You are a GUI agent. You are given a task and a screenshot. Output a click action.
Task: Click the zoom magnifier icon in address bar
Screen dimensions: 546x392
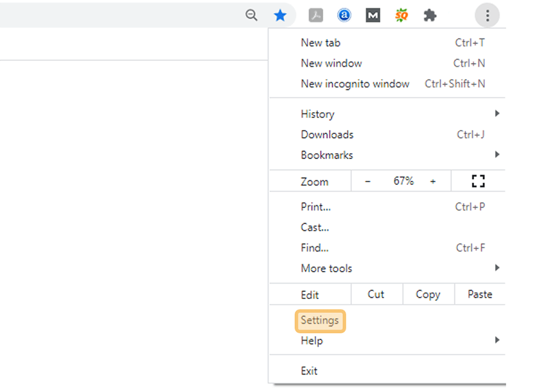pyautogui.click(x=251, y=15)
